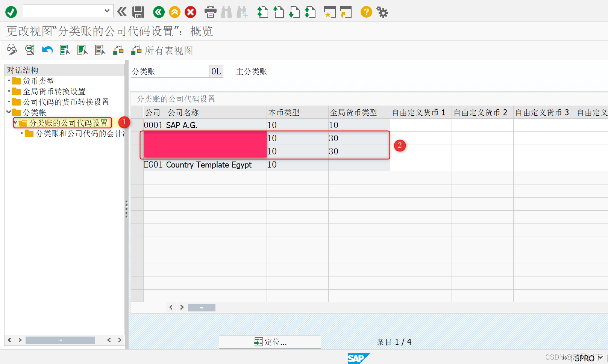Screen dimensions: 608x364
Task: Click the 自由定义货币 1 column header
Action: point(421,112)
